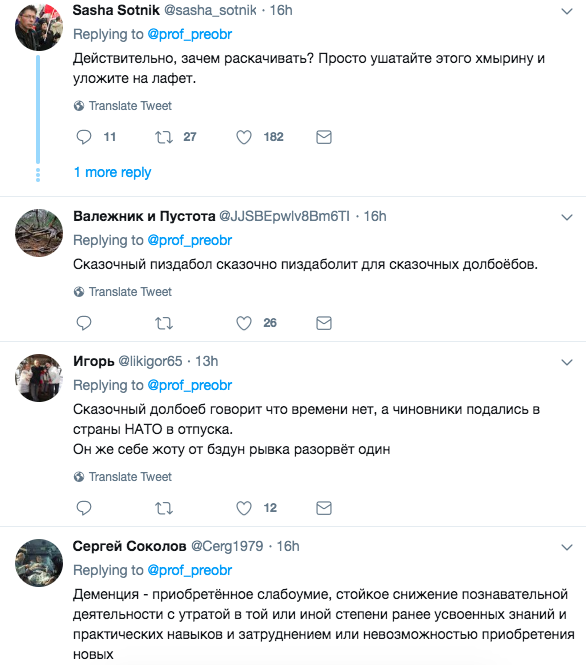
Task: Open Сергей Соколов's avatar
Action: (39, 563)
